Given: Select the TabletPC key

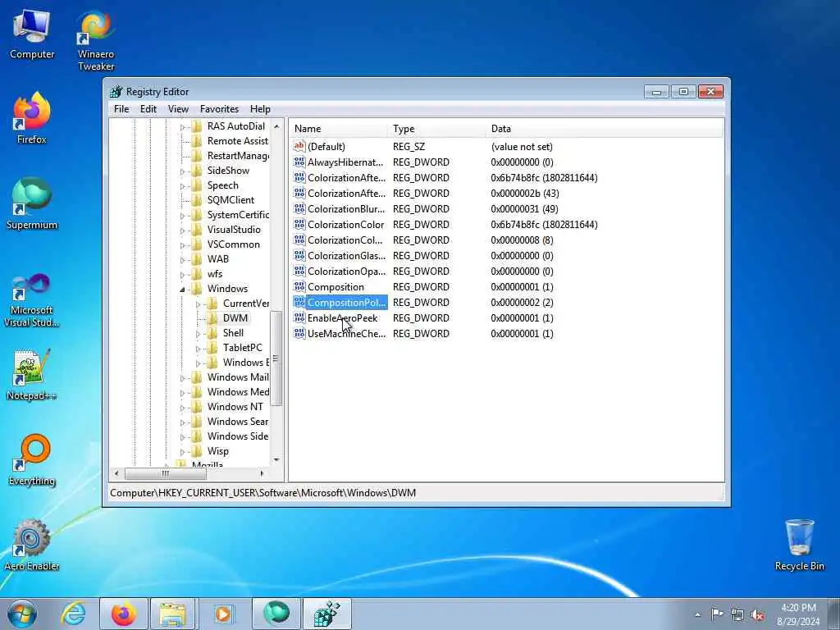Looking at the screenshot, I should pyautogui.click(x=242, y=347).
